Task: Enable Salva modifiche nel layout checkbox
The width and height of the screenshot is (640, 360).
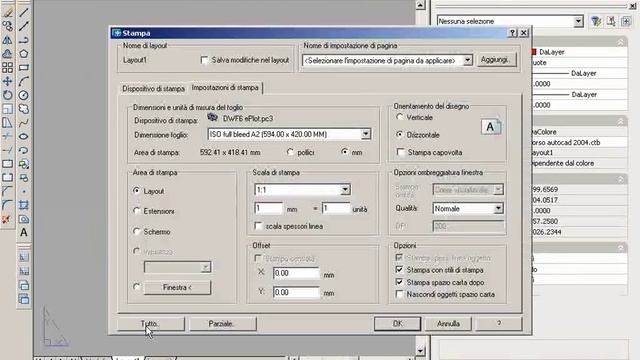Action: tap(204, 60)
